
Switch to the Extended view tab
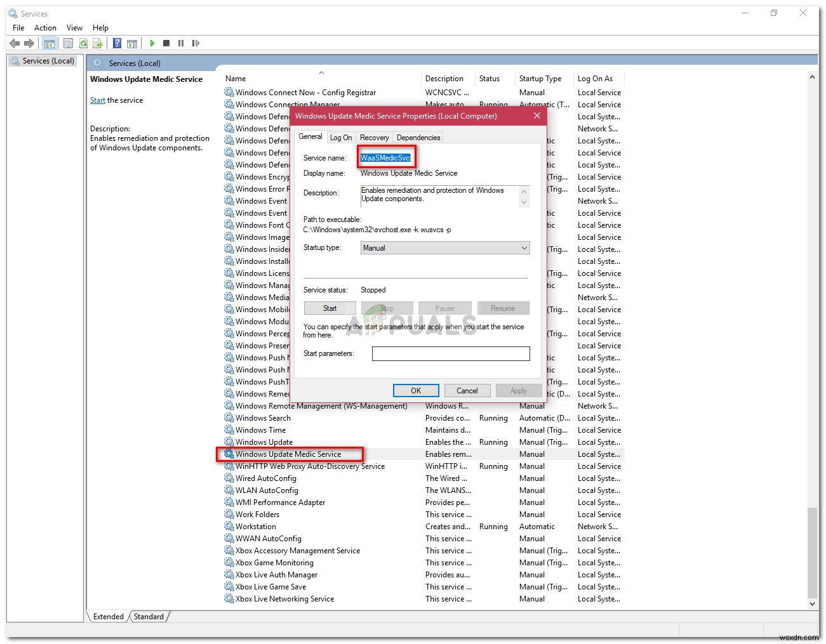click(x=108, y=617)
